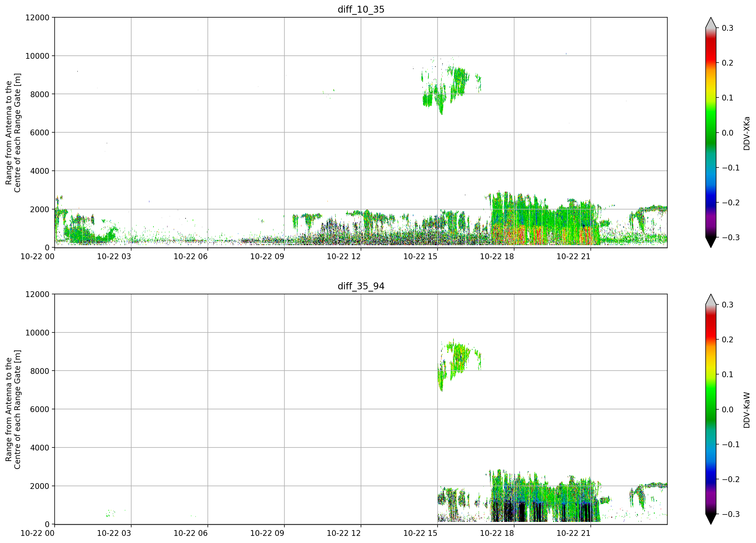This screenshot has height=543, width=756.
Task: Click the high-altitude green cloud in the diff_10_35 plot
Action: 451,86
